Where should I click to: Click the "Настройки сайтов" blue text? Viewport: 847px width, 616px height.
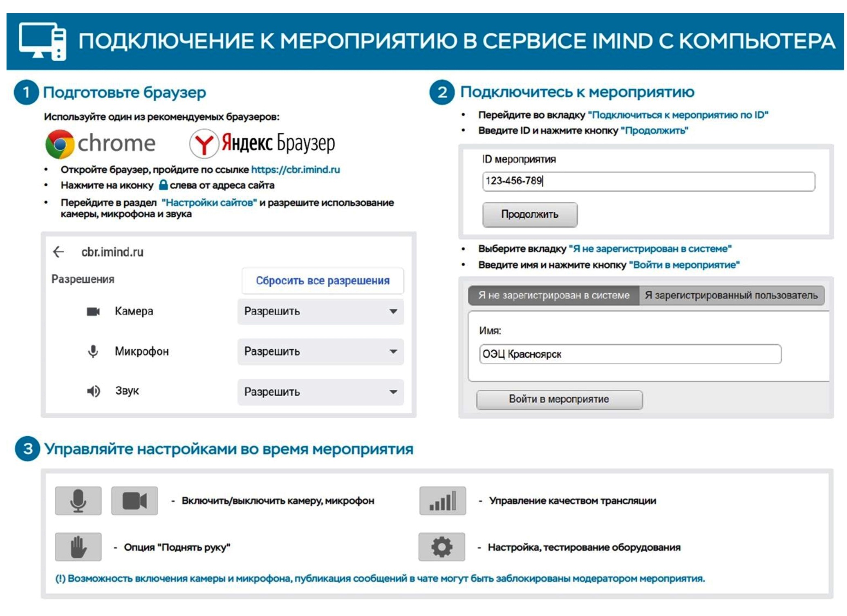click(209, 203)
